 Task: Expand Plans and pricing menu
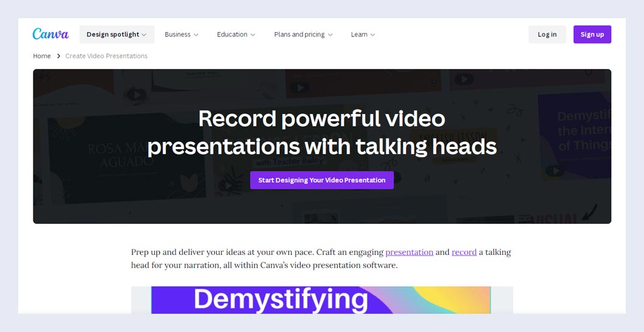(x=303, y=35)
